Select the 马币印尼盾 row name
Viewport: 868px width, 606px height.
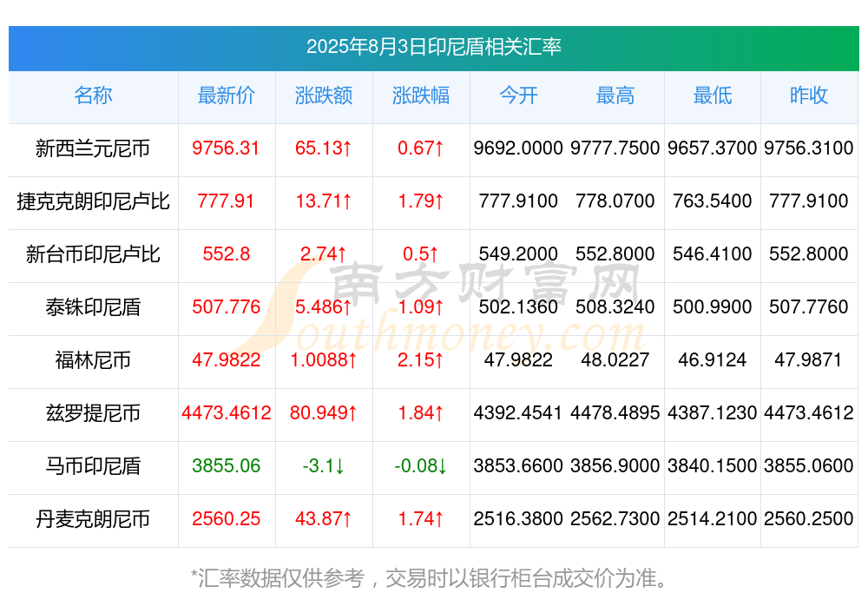[93, 466]
